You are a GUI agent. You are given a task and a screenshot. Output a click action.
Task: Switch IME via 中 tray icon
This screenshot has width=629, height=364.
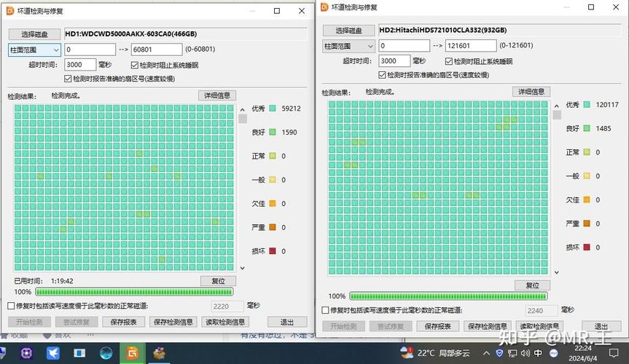click(x=539, y=353)
